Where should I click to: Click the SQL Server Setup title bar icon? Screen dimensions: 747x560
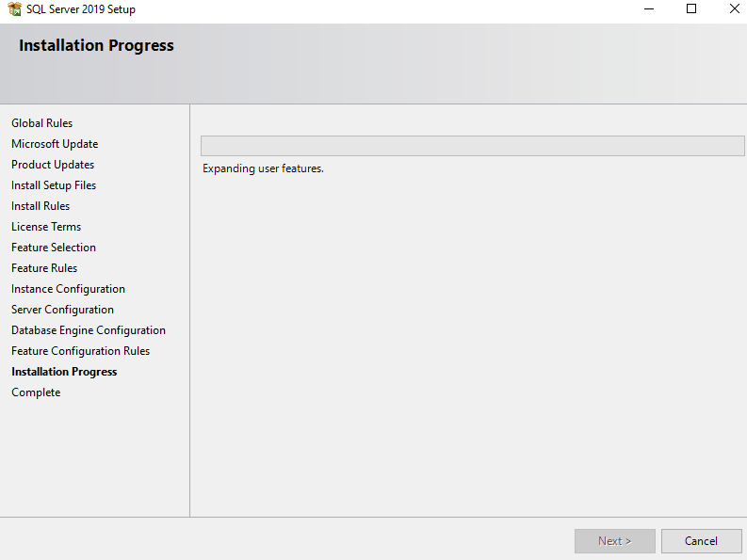(x=15, y=9)
